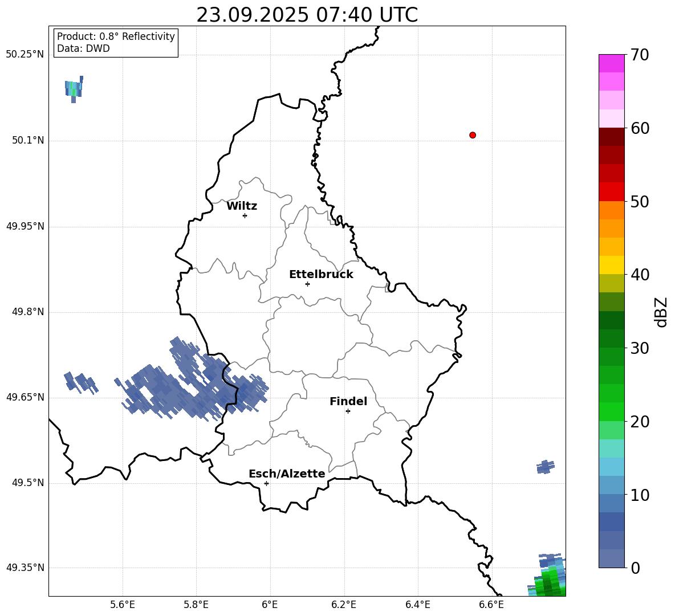Pick the bright red colorbar swatch above 50
The image size is (675, 616).
pyautogui.click(x=611, y=192)
